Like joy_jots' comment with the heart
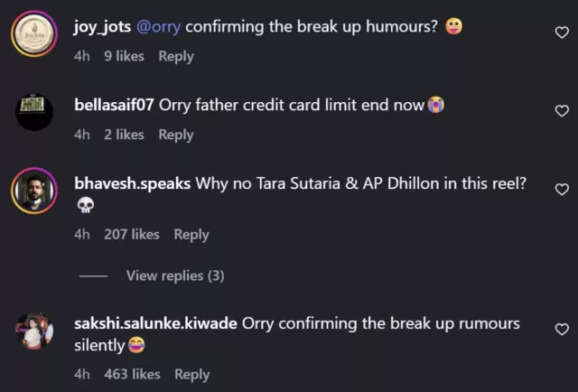The image size is (578, 392). [561, 32]
